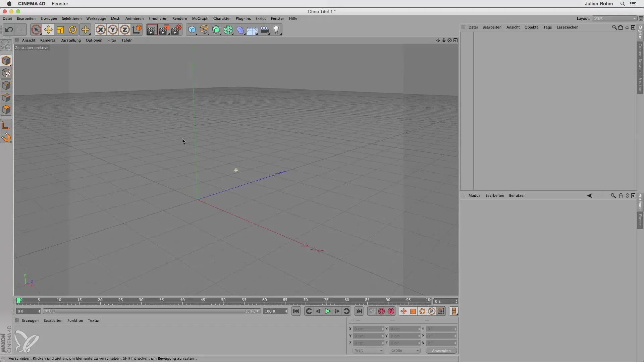
Task: Play the animation forwards
Action: tap(328, 311)
